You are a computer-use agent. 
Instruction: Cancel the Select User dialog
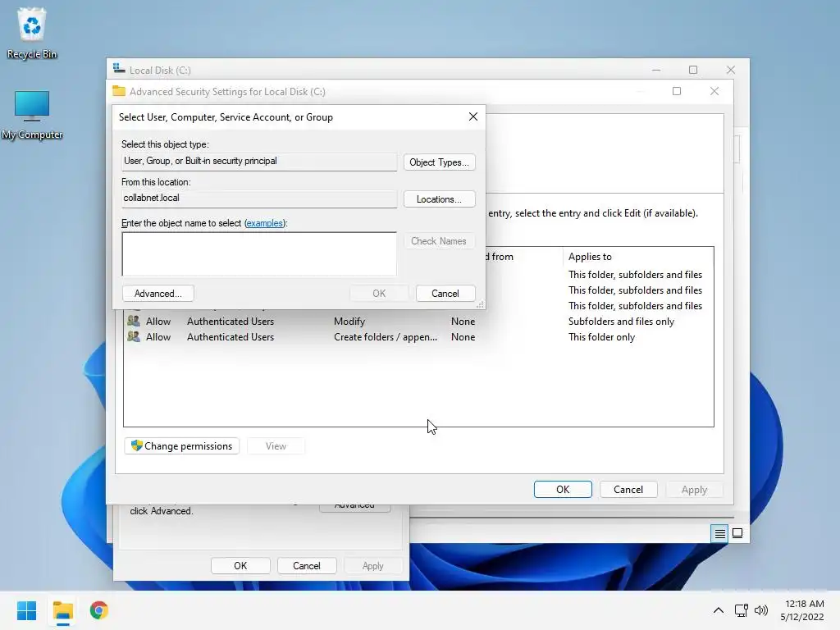click(x=445, y=294)
